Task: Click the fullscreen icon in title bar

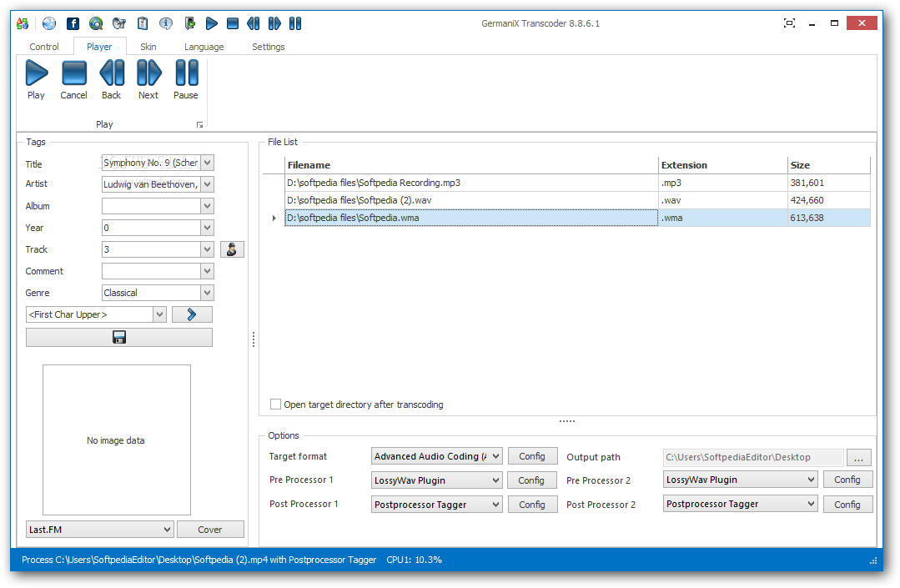Action: click(790, 23)
